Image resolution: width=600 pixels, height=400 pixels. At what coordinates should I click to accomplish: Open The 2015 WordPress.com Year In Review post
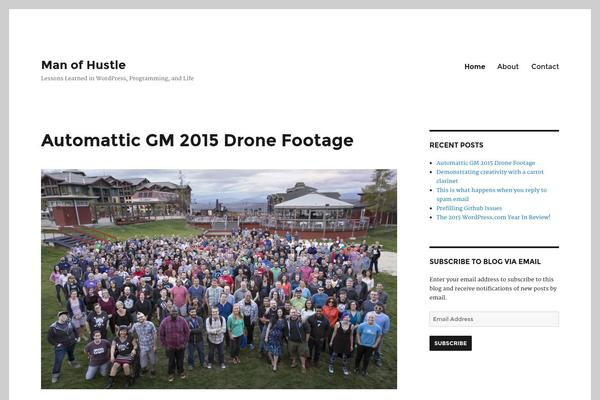[x=493, y=217]
